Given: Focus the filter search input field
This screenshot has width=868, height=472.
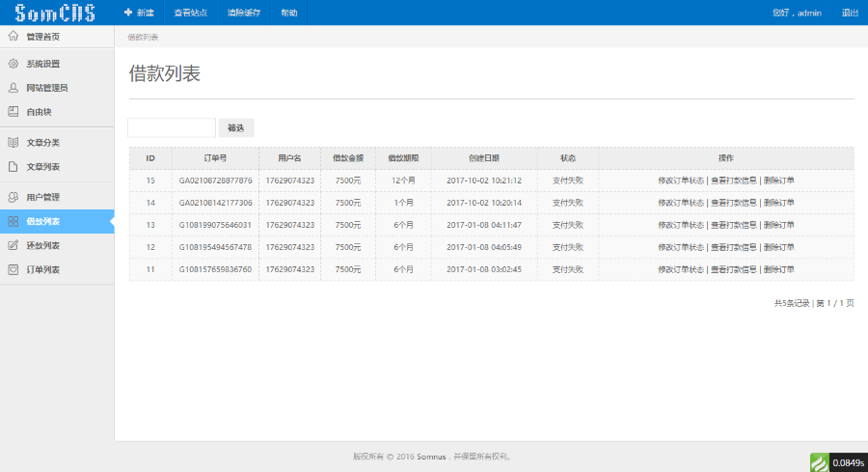Looking at the screenshot, I should [x=172, y=127].
